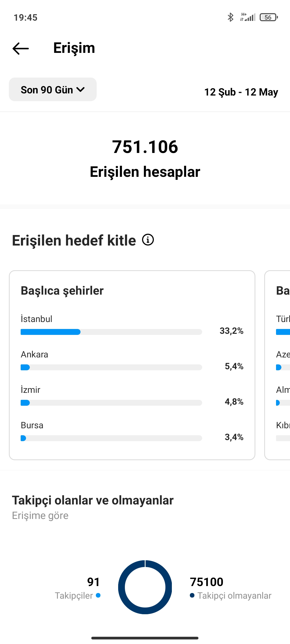290x644 pixels.
Task: Tap the Ankara progress bar
Action: 111,367
